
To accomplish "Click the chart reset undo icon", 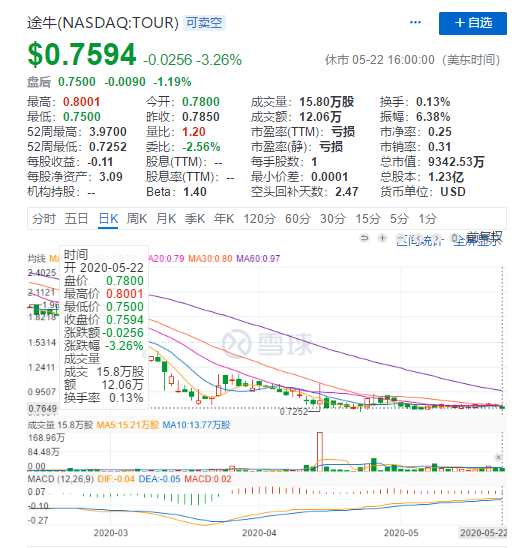I will click(364, 238).
